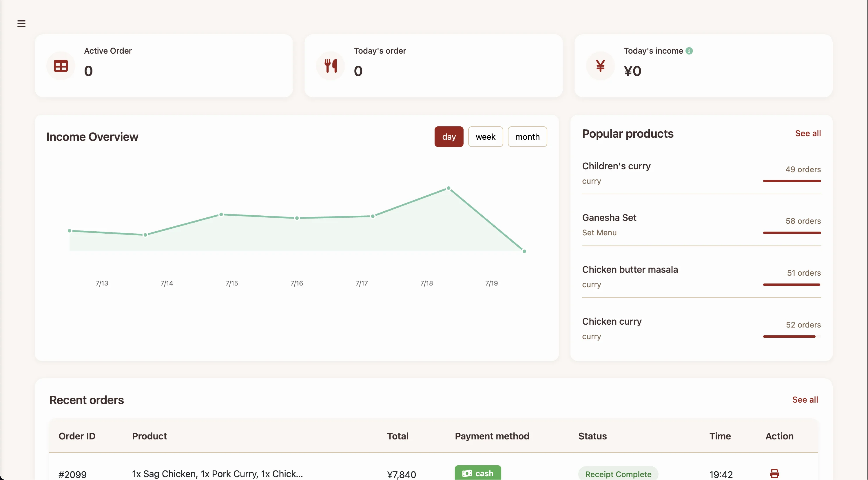Click the Recent orders heading
868x480 pixels.
coord(87,400)
